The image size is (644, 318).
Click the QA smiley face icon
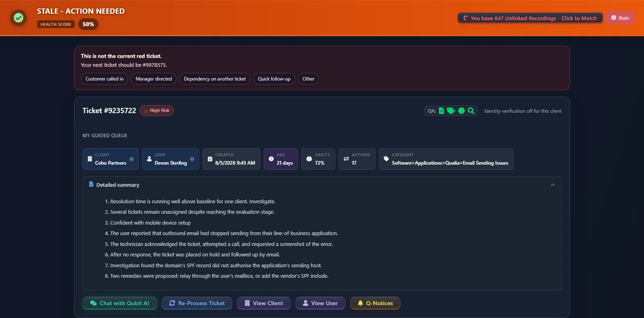pyautogui.click(x=461, y=111)
